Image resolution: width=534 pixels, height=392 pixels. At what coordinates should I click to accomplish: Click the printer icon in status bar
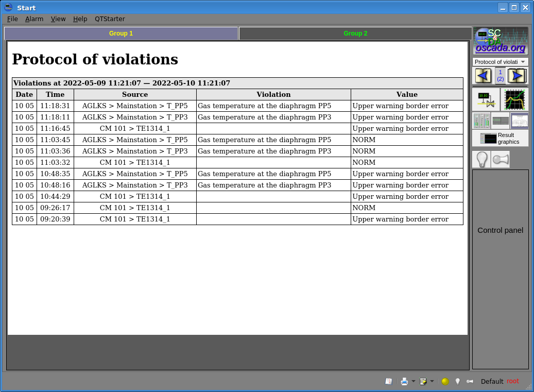[404, 381]
